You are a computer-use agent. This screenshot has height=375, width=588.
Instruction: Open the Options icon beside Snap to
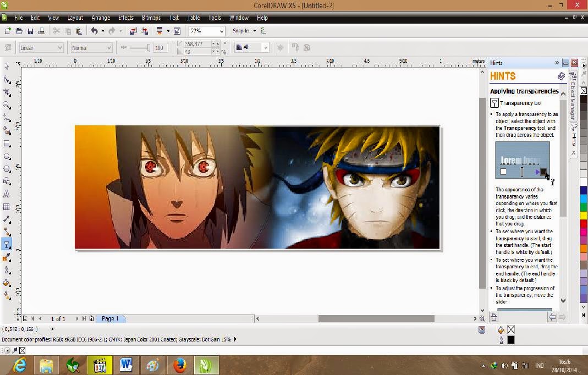pos(263,31)
